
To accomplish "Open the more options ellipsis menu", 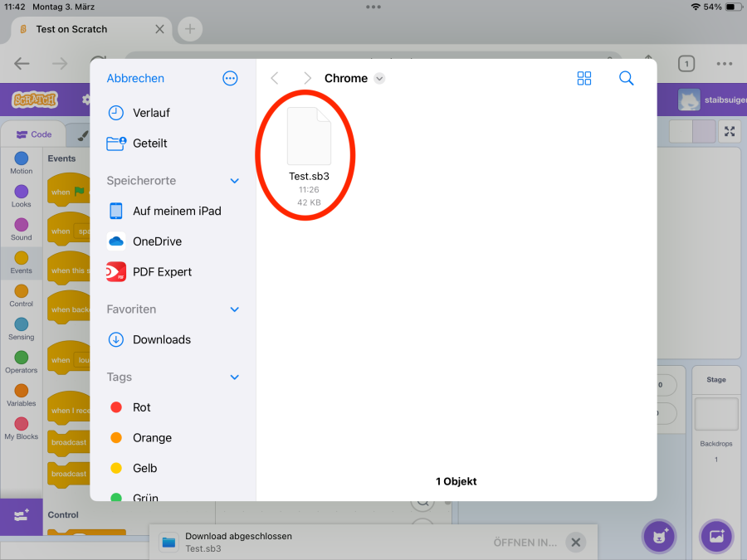I will tap(230, 78).
